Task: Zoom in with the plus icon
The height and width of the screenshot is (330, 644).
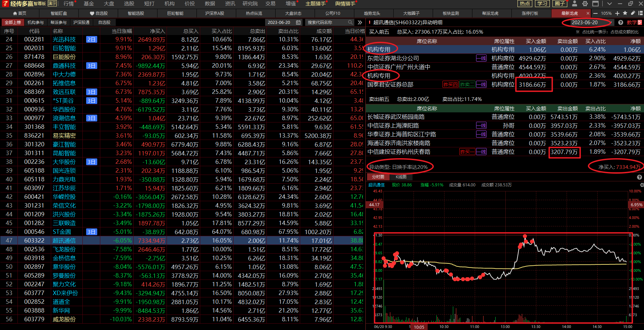Action: (617, 13)
